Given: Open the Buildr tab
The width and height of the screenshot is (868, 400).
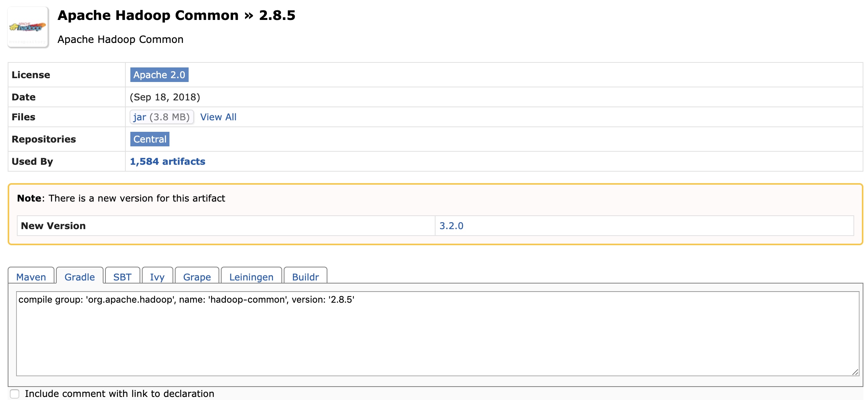Looking at the screenshot, I should pyautogui.click(x=305, y=277).
